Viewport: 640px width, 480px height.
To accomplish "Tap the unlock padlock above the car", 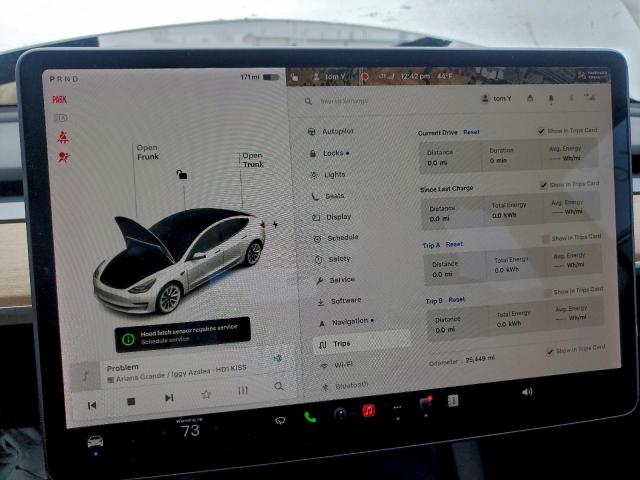I will pos(182,175).
